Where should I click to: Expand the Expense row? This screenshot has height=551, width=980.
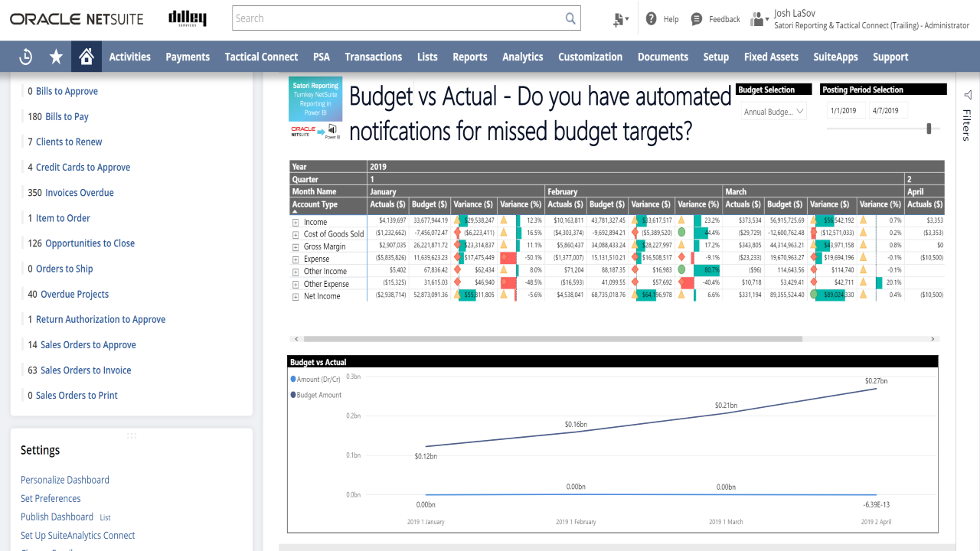tap(296, 259)
